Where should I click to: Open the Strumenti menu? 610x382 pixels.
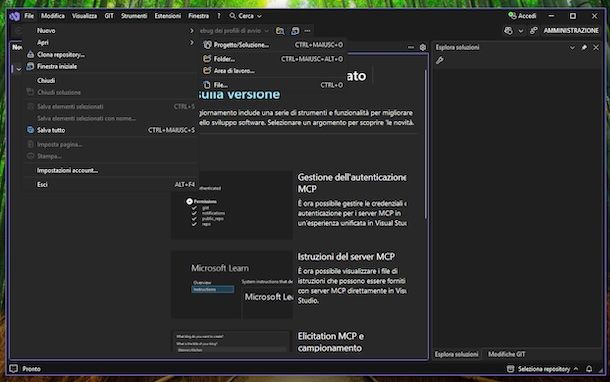[134, 16]
